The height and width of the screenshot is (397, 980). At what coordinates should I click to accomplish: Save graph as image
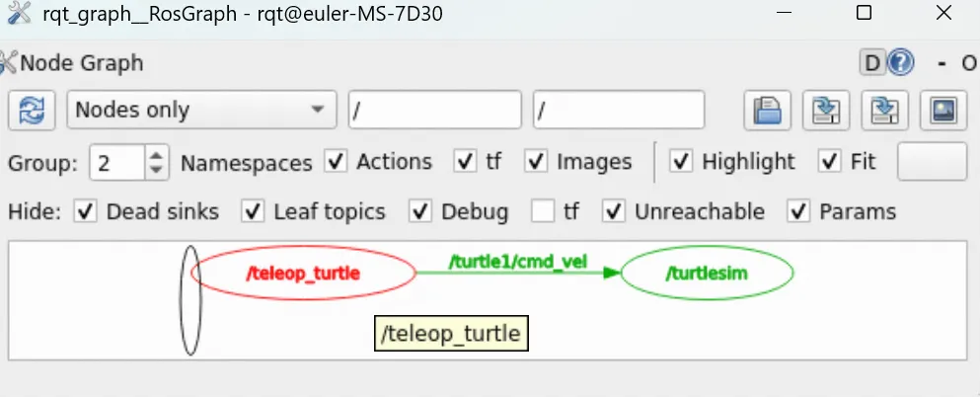[x=943, y=111]
